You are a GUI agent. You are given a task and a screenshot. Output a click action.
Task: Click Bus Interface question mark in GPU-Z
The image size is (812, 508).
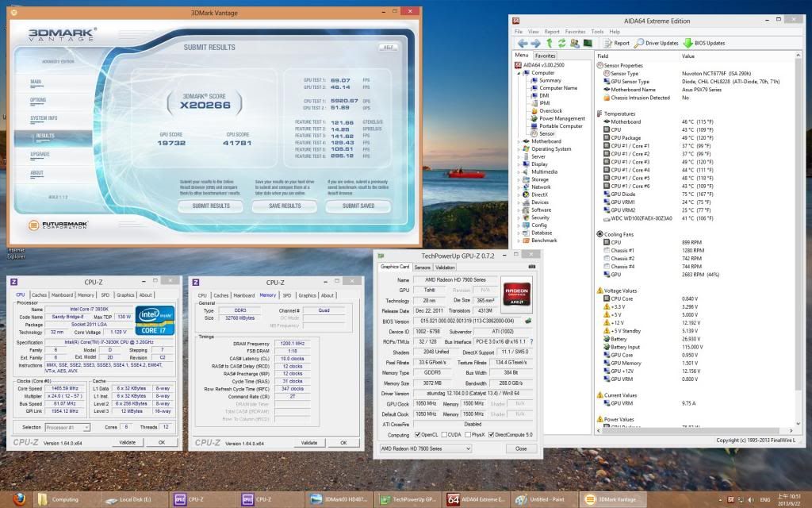pyautogui.click(x=531, y=341)
